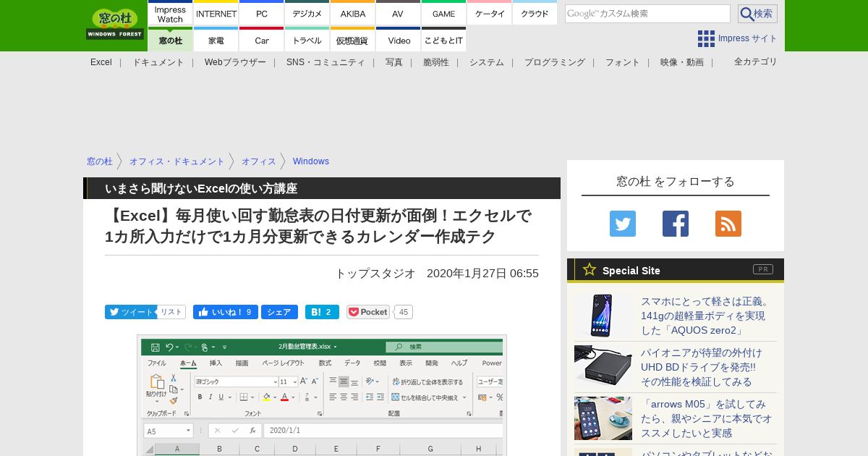Subscribe using the RSS feed icon
Screen dimensions: 868x456
[x=728, y=224]
